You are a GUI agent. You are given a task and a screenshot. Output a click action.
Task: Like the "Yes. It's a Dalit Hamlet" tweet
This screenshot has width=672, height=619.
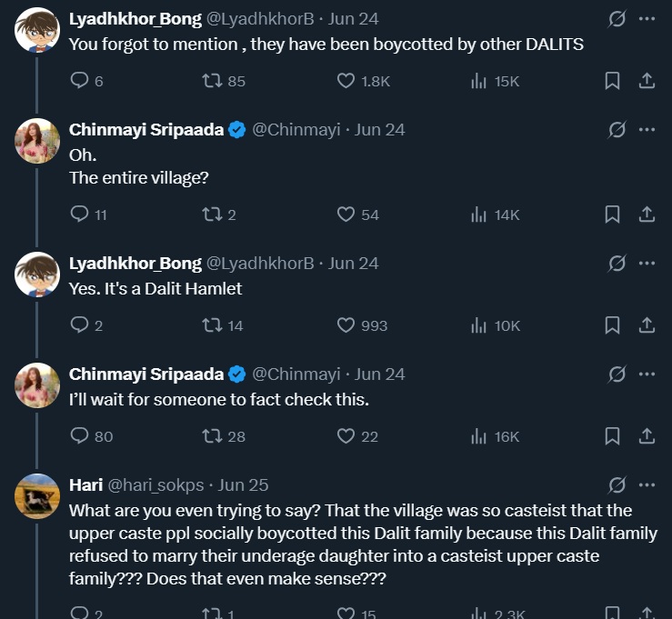click(346, 324)
